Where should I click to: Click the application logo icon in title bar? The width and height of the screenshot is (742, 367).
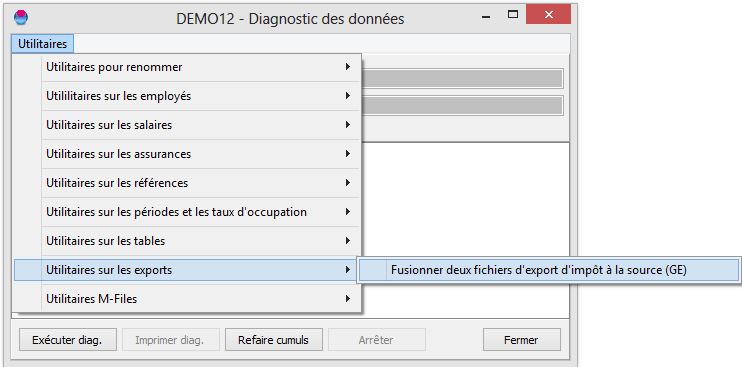(21, 17)
